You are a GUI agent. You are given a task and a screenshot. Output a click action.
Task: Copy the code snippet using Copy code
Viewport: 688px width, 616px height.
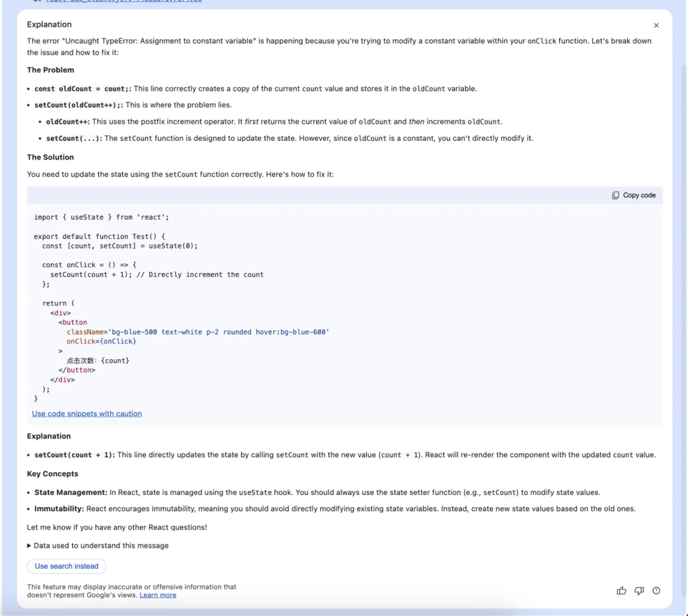(x=633, y=195)
